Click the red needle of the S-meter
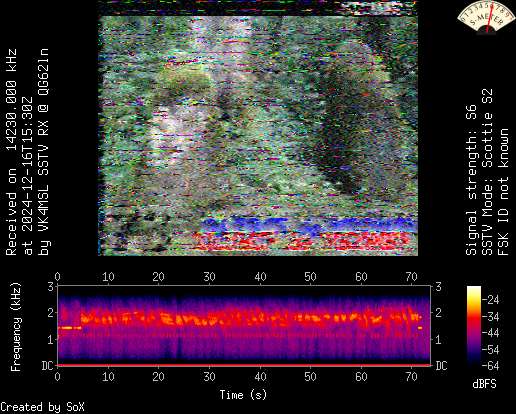Image resolution: width=516 pixels, height=414 pixels. 490,19
